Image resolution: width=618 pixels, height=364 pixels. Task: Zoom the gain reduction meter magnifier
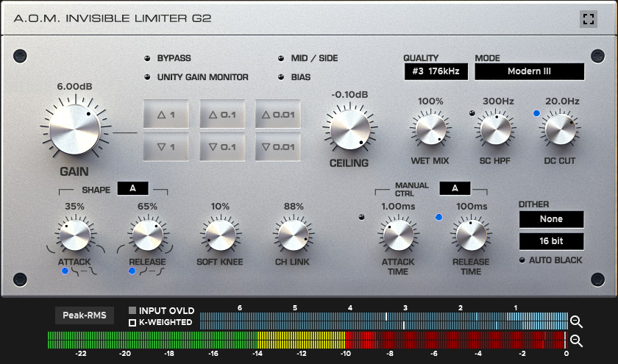(576, 322)
